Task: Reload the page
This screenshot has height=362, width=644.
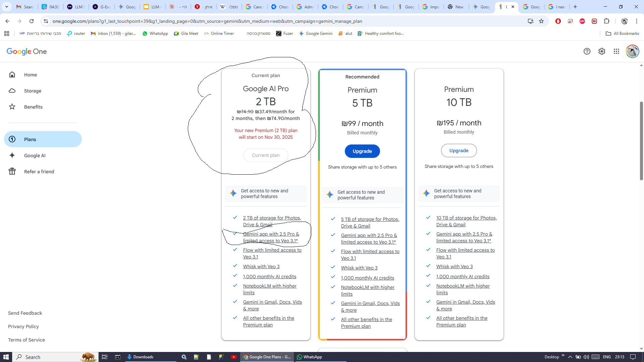Action: [32, 21]
